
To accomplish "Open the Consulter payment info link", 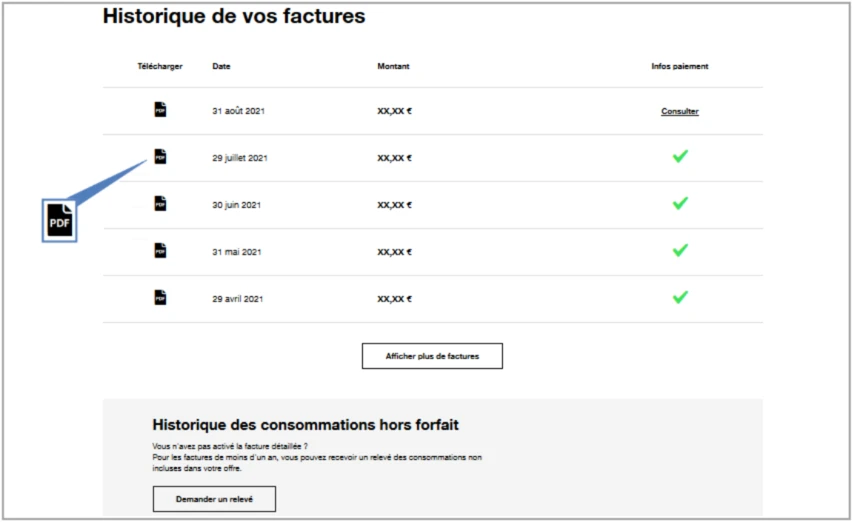I will pyautogui.click(x=680, y=111).
